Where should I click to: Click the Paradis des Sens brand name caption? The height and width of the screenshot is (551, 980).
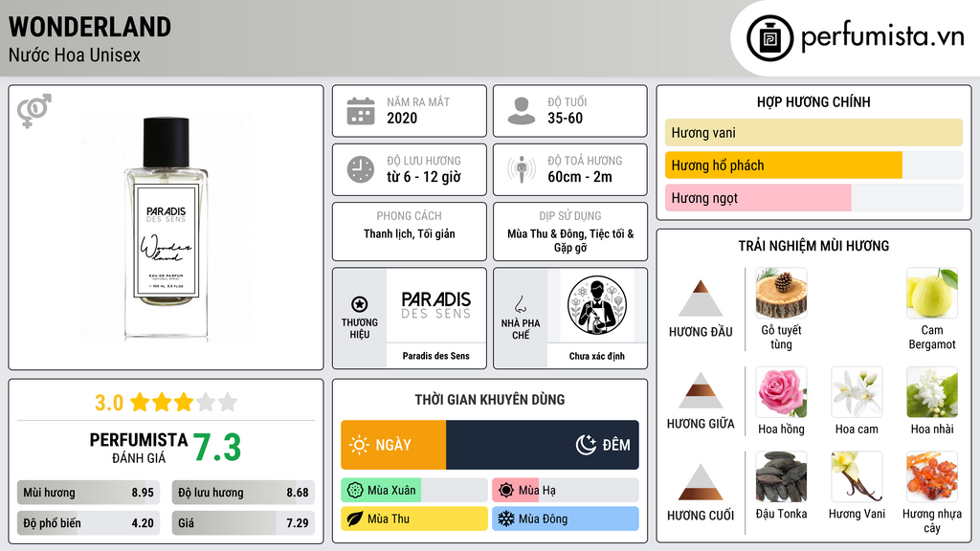435,356
